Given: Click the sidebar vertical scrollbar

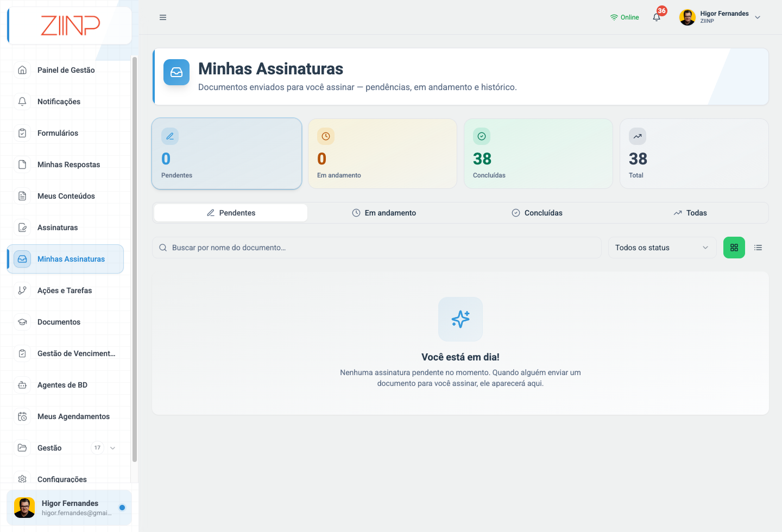Looking at the screenshot, I should click(x=134, y=259).
